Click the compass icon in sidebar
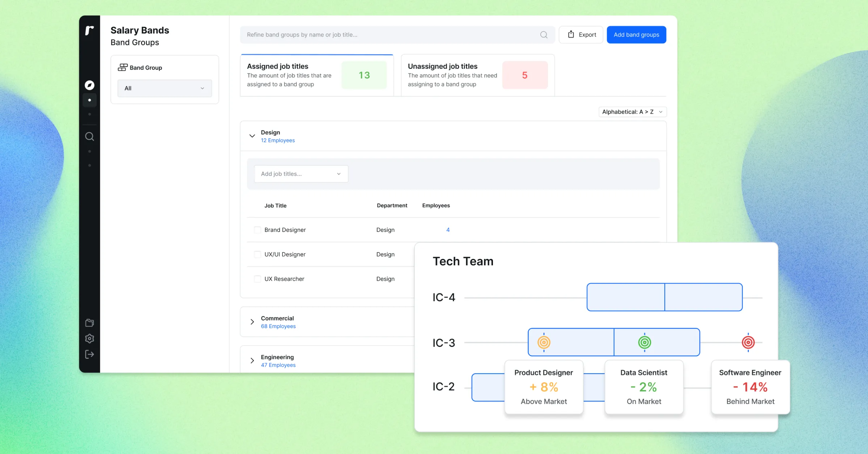868x454 pixels. (89, 85)
